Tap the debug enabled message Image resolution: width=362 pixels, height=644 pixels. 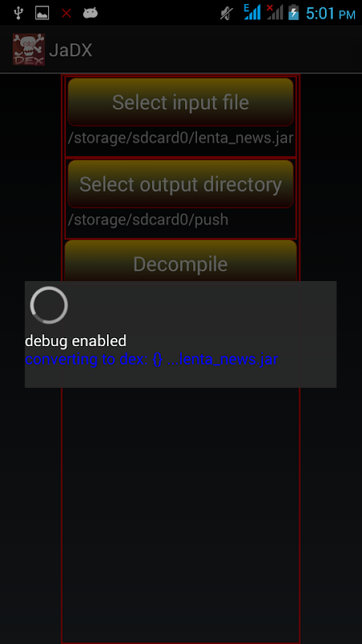(x=76, y=341)
